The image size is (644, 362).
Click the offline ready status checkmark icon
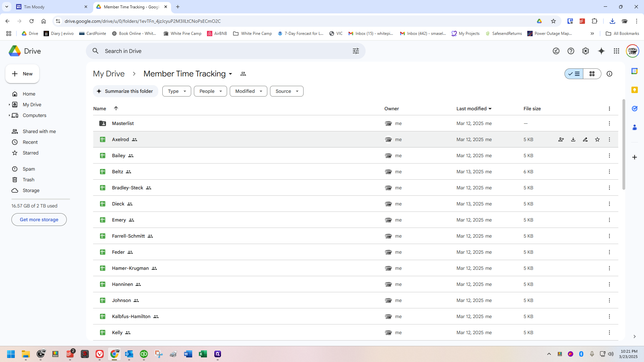point(556,51)
